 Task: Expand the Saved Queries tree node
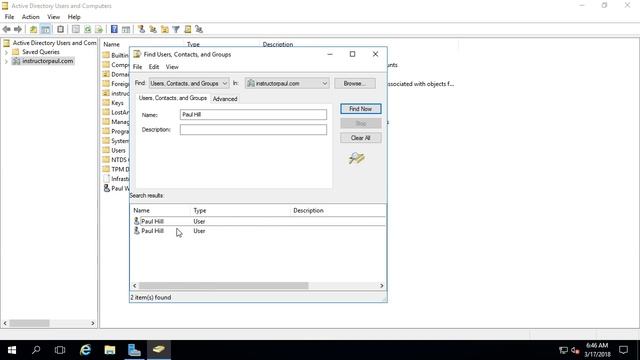pyautogui.click(x=6, y=52)
